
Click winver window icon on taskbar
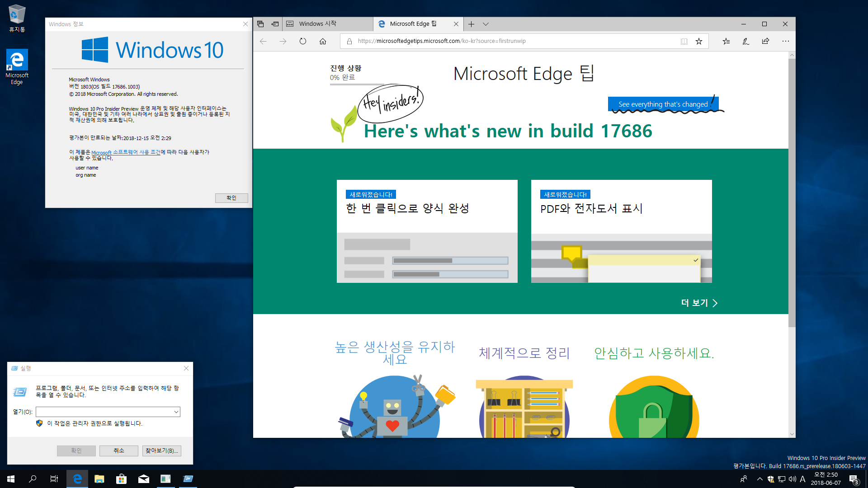click(x=166, y=479)
